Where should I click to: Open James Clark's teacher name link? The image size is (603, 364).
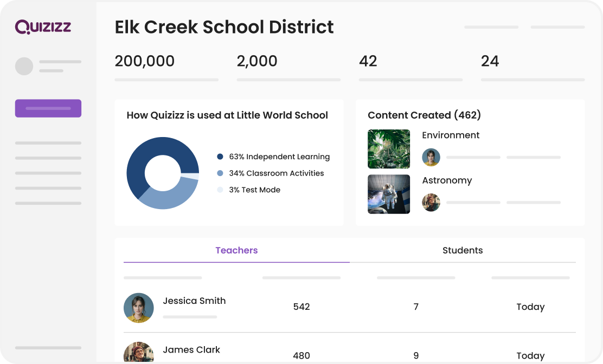tap(191, 349)
